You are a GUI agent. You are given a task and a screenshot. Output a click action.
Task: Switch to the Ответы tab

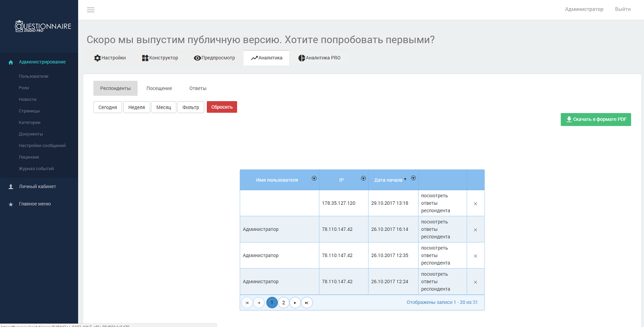198,88
